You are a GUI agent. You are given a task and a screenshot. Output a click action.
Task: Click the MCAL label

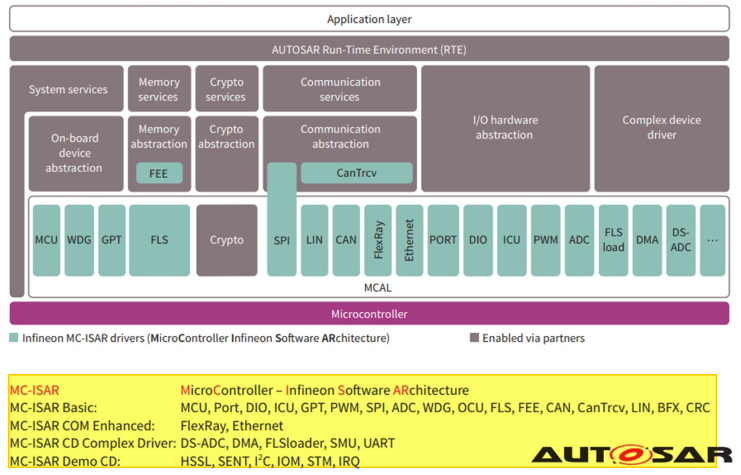pyautogui.click(x=378, y=287)
